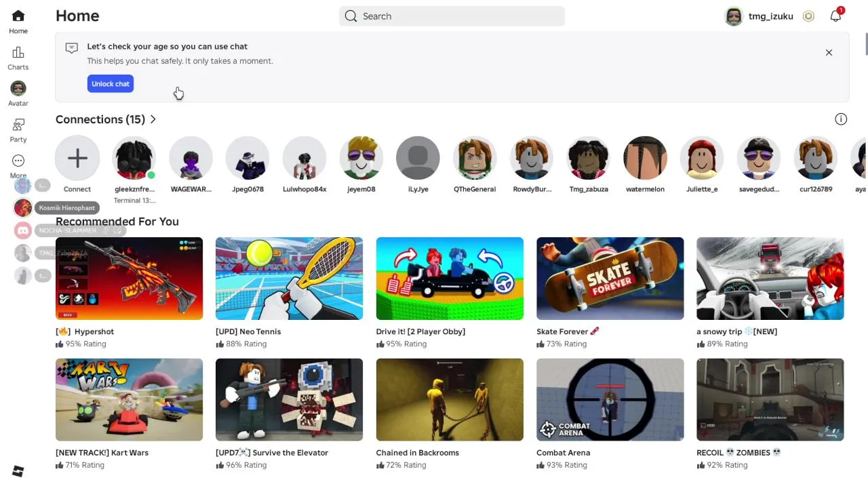The image size is (868, 488).
Task: Open the notifications bell
Action: [835, 16]
